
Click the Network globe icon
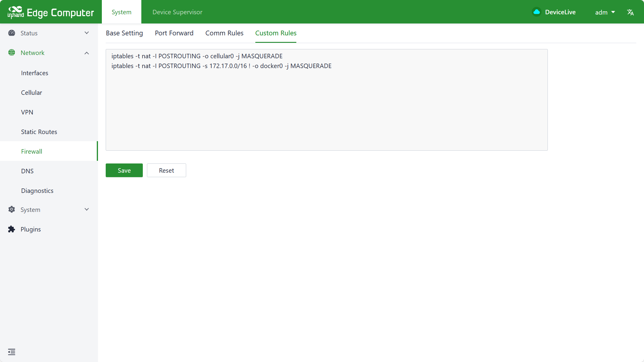tap(12, 53)
